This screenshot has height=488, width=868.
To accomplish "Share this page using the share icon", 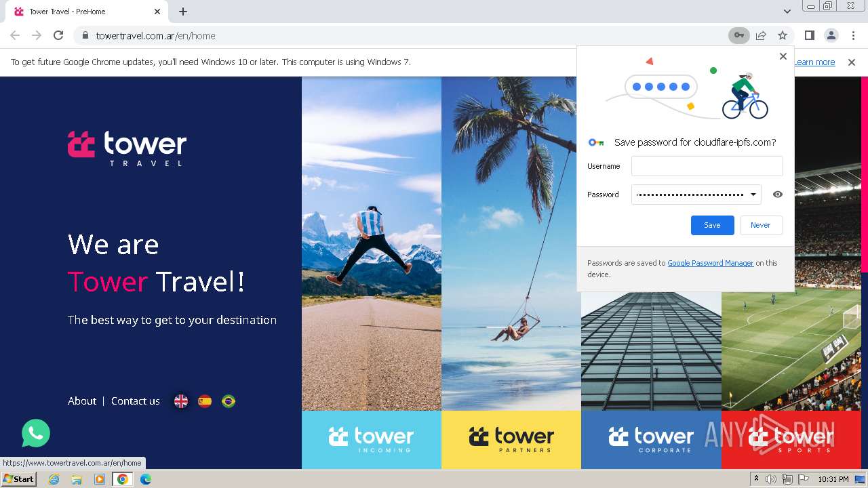I will [x=761, y=35].
